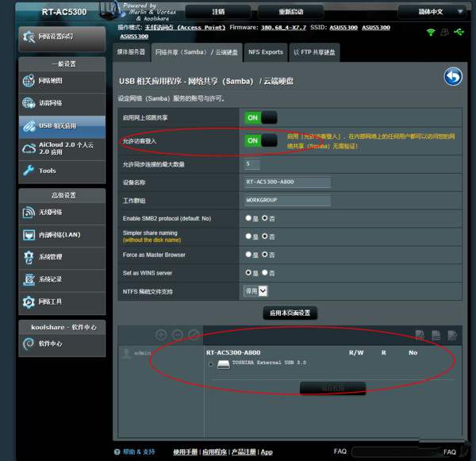Select No for Set as WINS server

tap(265, 273)
